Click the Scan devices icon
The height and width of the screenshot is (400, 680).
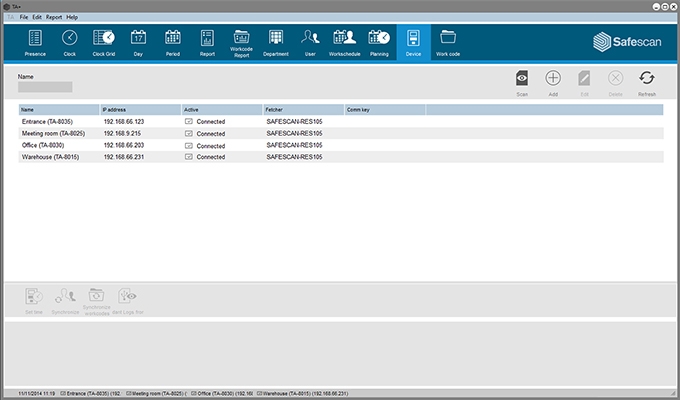coord(521,81)
